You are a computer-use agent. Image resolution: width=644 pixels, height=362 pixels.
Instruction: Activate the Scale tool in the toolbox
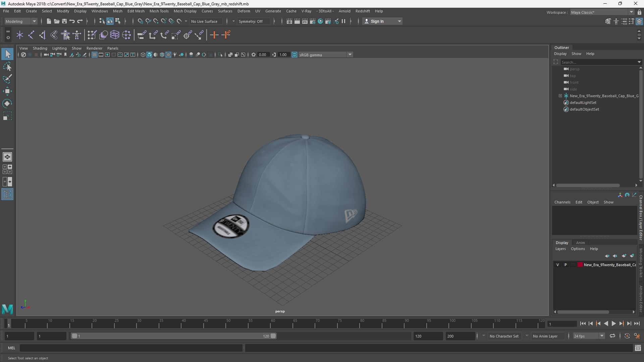point(7,116)
